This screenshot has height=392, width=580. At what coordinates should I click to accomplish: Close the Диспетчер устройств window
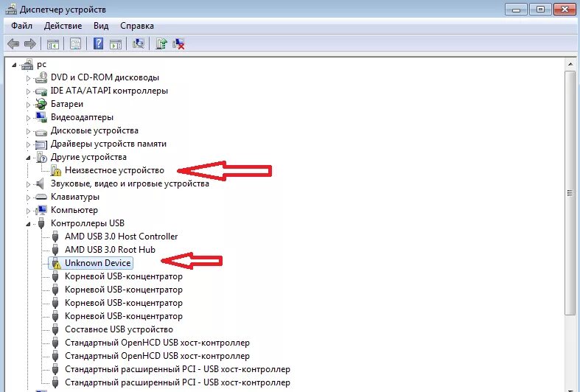(x=565, y=10)
